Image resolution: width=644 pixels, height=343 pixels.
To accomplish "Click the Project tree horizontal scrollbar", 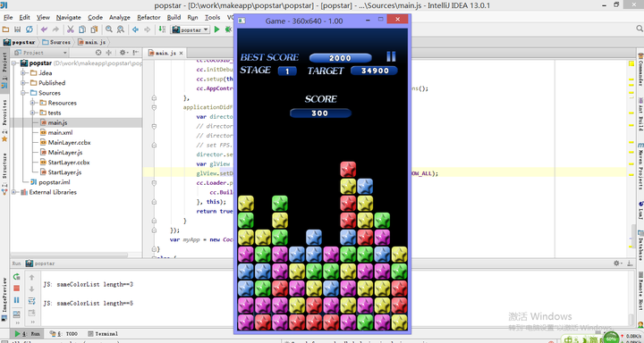I will 69,255.
